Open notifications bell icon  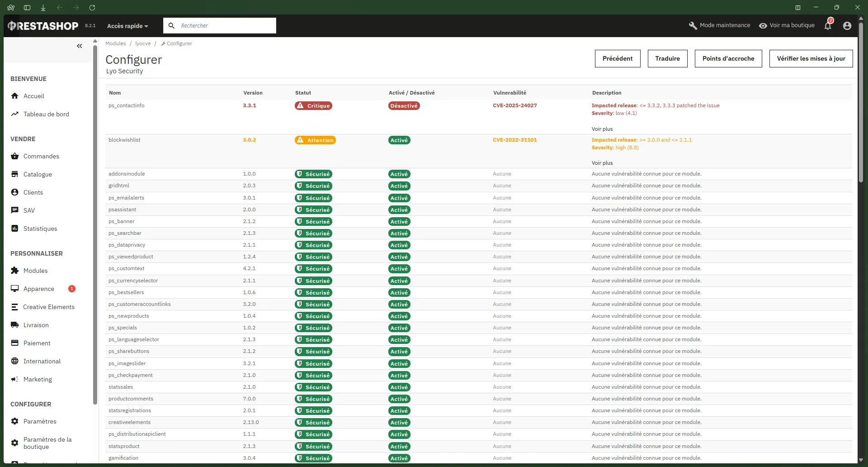[828, 26]
